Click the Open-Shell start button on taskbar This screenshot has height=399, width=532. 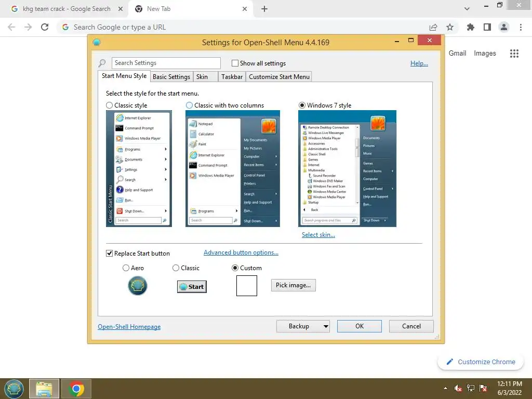click(x=14, y=389)
